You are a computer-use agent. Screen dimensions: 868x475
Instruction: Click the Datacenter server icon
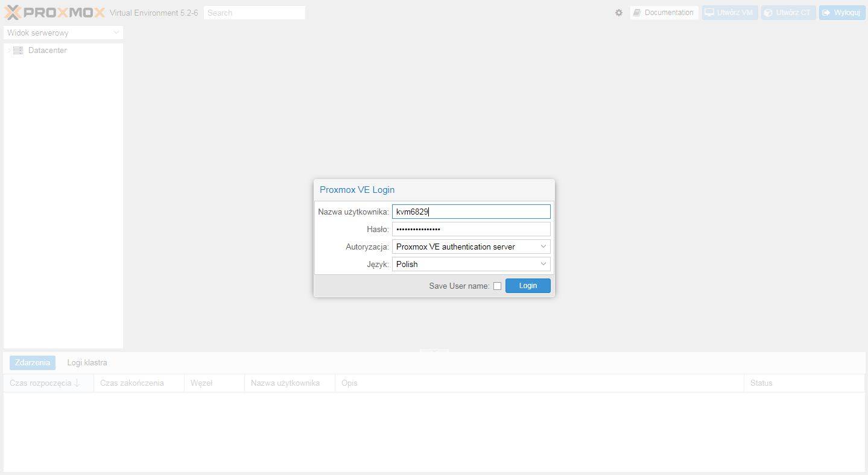[x=18, y=51]
